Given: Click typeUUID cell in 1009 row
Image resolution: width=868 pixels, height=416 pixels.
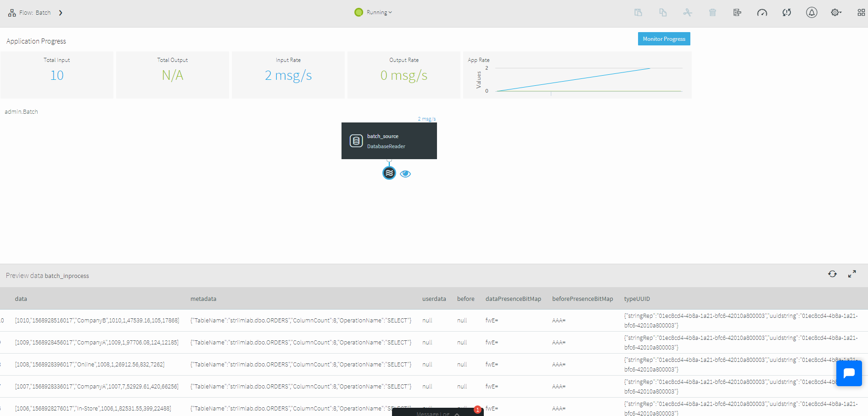Looking at the screenshot, I should [741, 343].
